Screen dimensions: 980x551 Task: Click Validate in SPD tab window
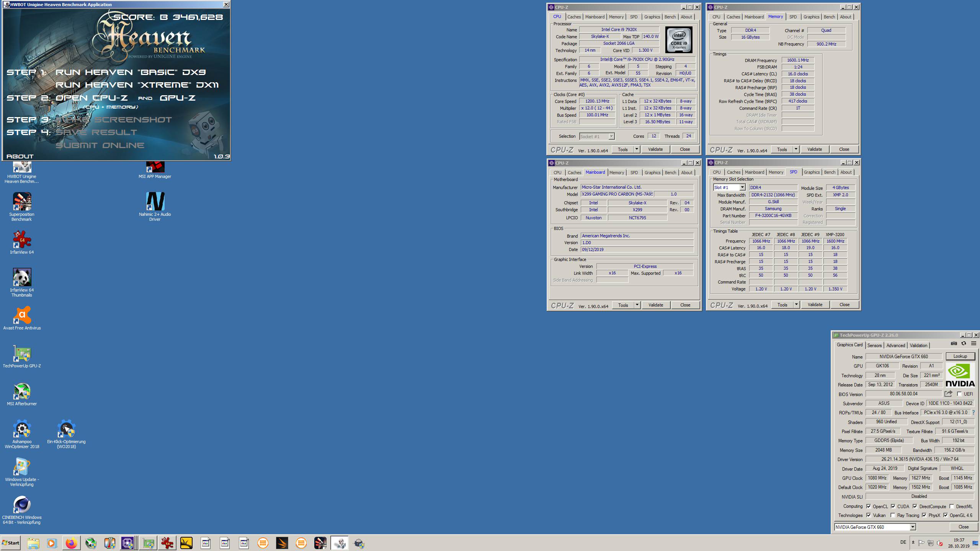click(815, 305)
